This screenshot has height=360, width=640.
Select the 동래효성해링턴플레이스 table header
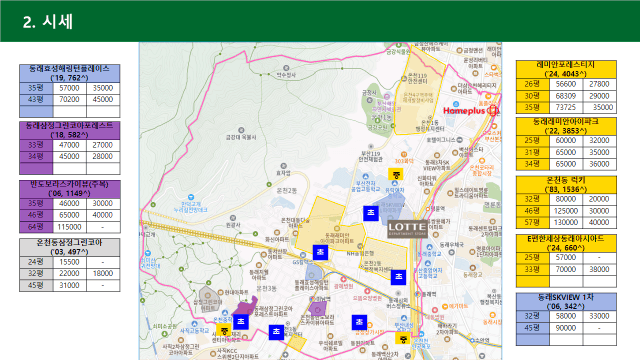point(69,73)
